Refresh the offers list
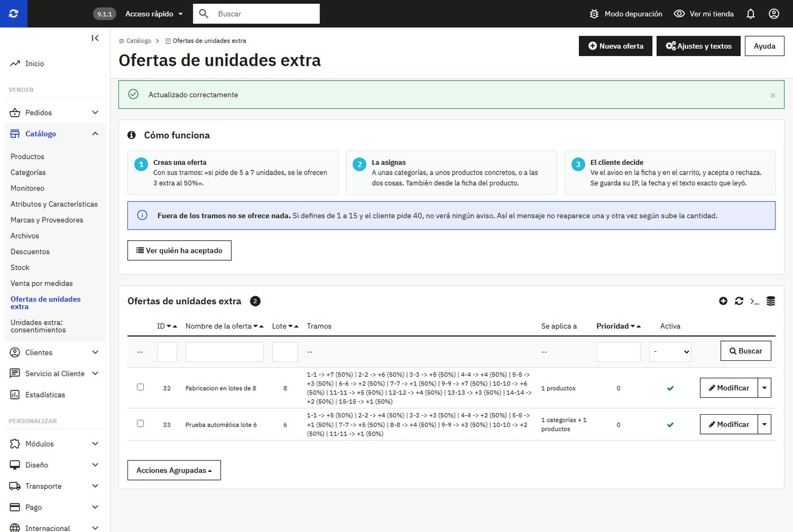793x532 pixels. [739, 301]
